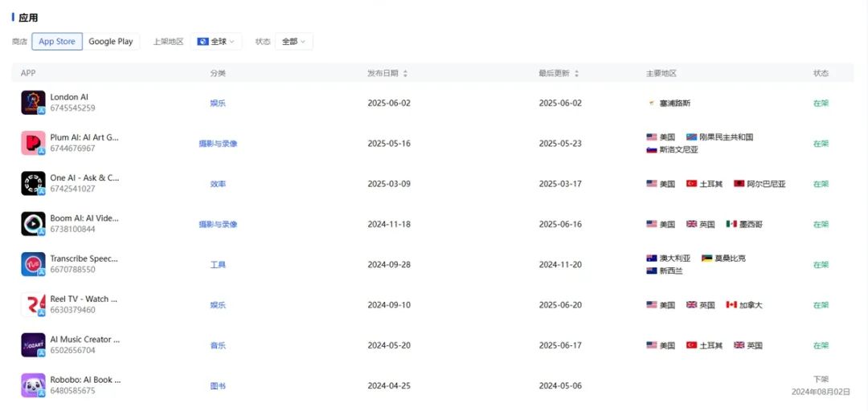Click the 工具 category link
The width and height of the screenshot is (868, 411).
pyautogui.click(x=218, y=264)
